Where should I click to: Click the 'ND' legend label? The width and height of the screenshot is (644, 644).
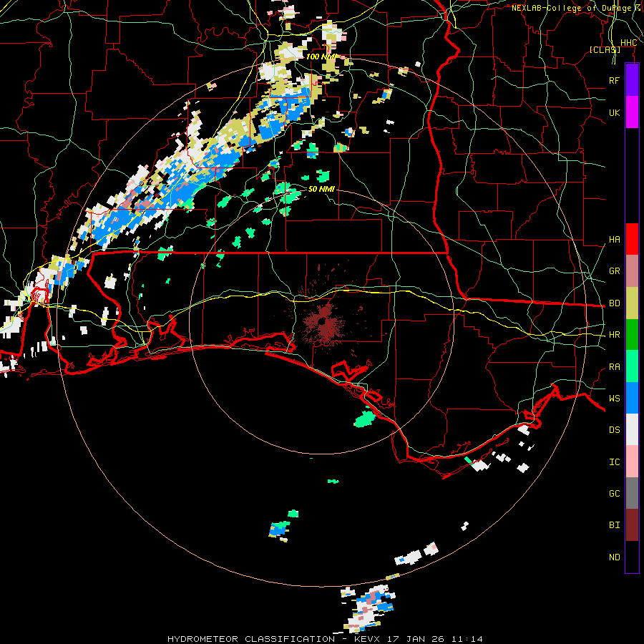pos(614,557)
